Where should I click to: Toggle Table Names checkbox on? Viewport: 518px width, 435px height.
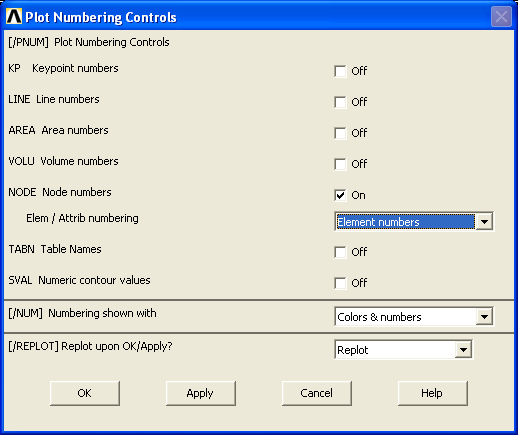[340, 252]
